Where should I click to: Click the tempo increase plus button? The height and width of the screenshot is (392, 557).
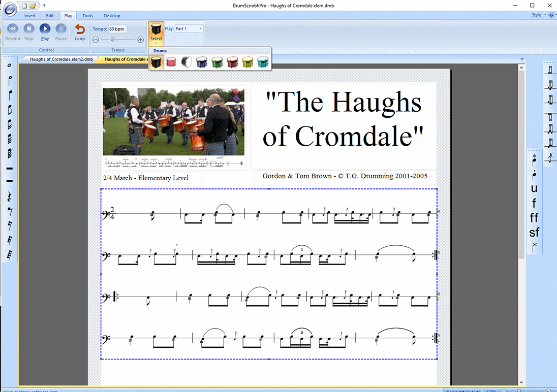[x=141, y=40]
